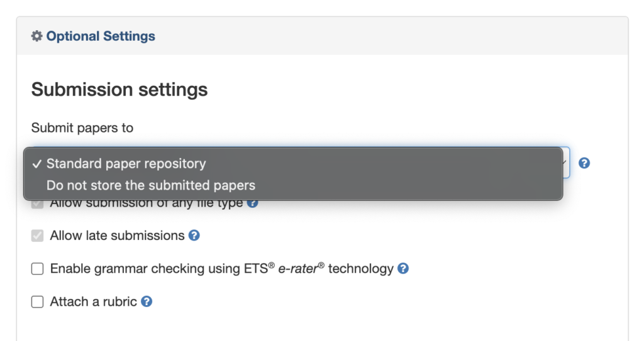Click the Enable grammar checking label text

pyautogui.click(x=222, y=268)
